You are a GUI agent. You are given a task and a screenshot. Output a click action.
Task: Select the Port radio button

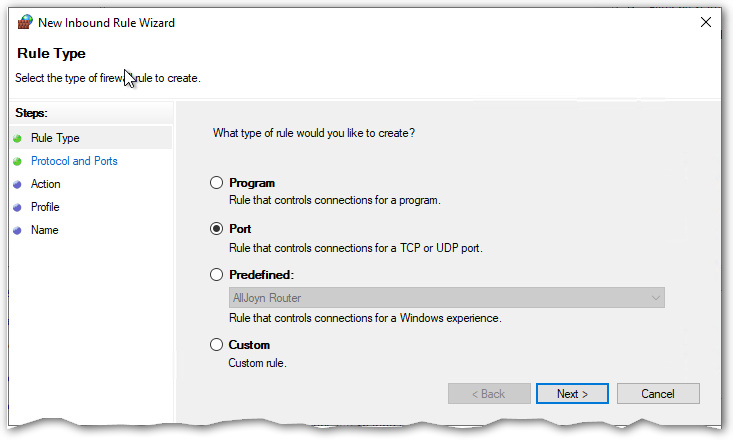pyautogui.click(x=217, y=228)
